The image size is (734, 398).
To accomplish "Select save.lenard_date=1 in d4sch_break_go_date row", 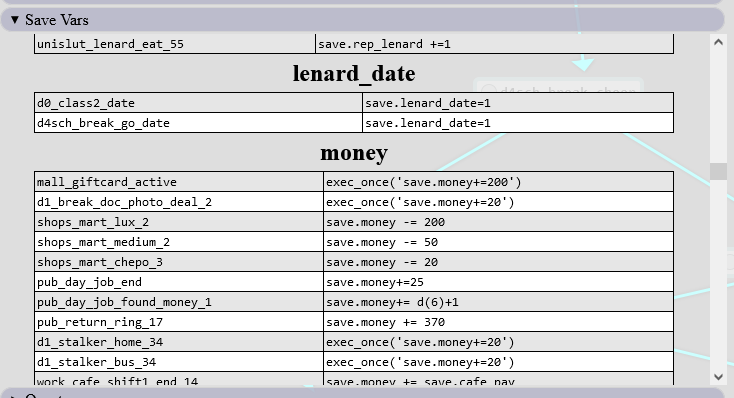I will tap(518, 123).
